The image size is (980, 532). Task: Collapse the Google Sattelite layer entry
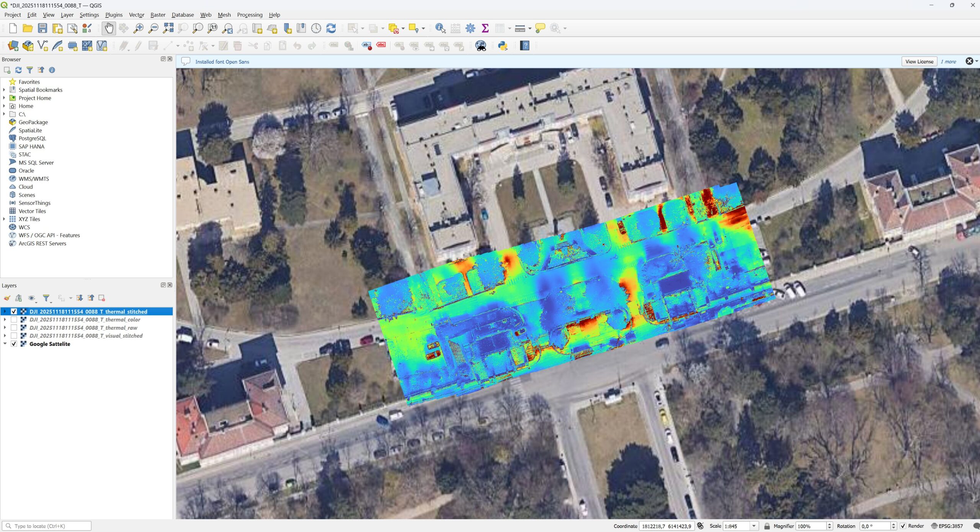(x=5, y=344)
